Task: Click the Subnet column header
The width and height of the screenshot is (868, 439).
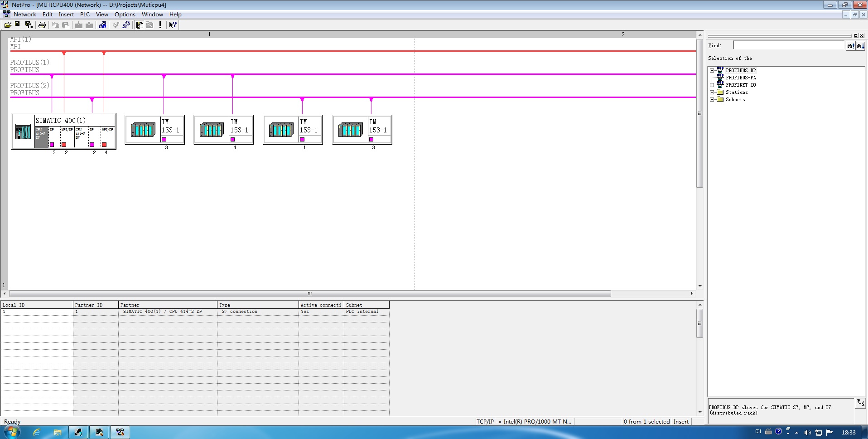Action: tap(366, 305)
